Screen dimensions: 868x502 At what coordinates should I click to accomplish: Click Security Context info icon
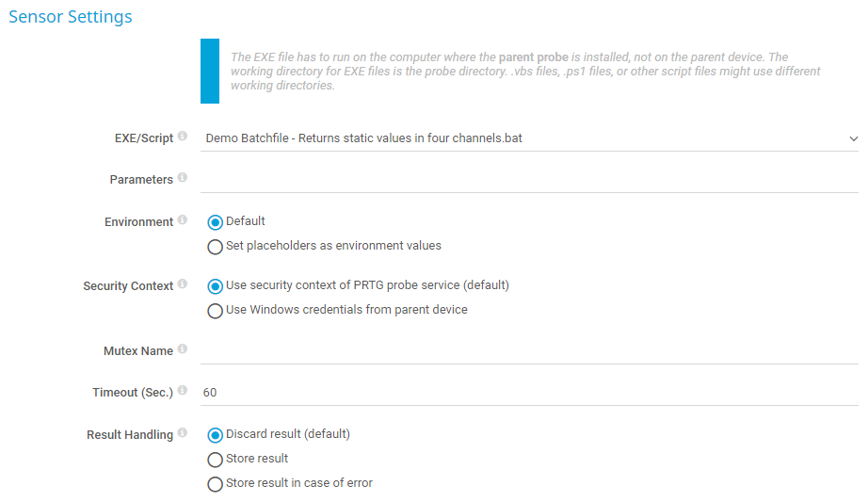tap(183, 284)
